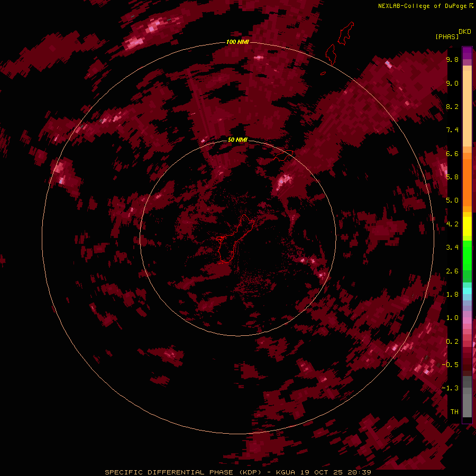
Task: Click the cyan segment of the color bar
Action: point(467,291)
